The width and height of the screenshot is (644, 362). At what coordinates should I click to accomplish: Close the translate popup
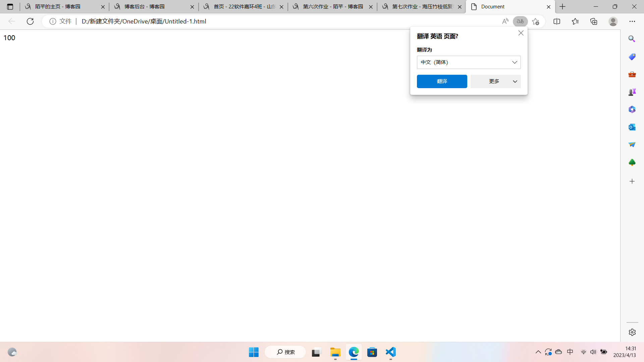coord(521,33)
